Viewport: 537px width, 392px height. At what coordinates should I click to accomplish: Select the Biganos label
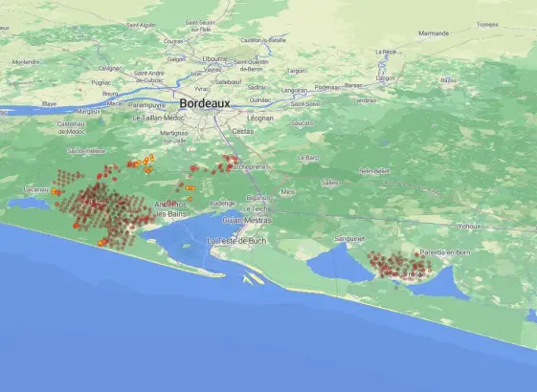(258, 198)
